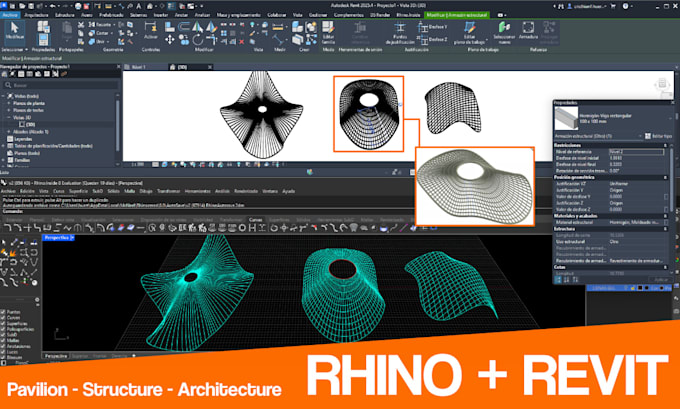Click the Rotate tool in Modificar panel
The image size is (680, 409).
pyautogui.click(x=198, y=40)
